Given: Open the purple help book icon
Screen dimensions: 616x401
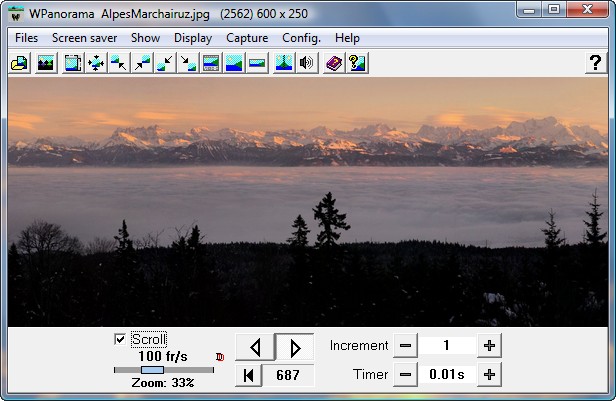Looking at the screenshot, I should coord(334,63).
